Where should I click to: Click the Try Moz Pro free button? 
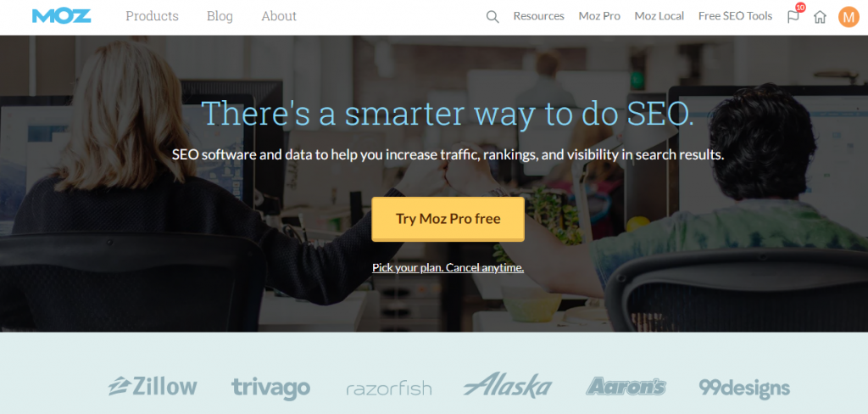click(448, 219)
